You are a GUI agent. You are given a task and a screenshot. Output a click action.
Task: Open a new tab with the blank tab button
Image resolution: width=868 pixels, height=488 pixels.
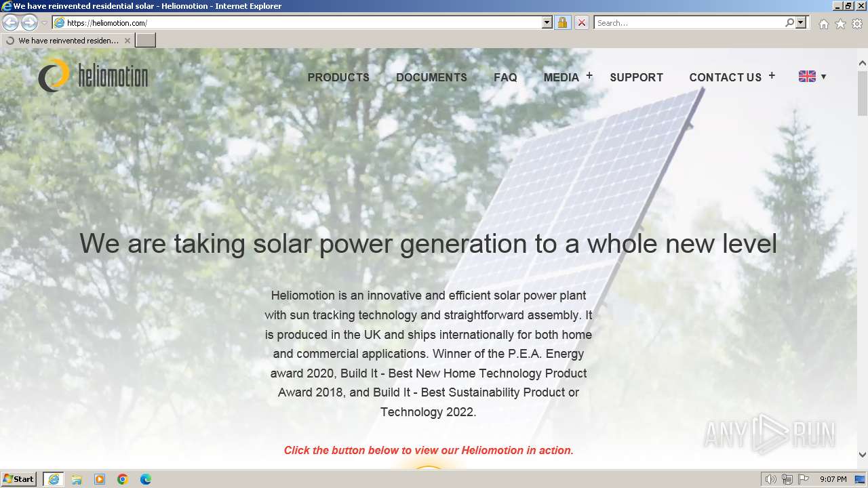tap(146, 41)
